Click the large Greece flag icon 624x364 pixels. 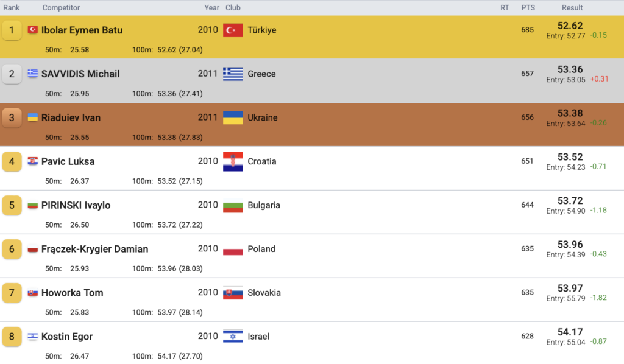click(x=233, y=74)
